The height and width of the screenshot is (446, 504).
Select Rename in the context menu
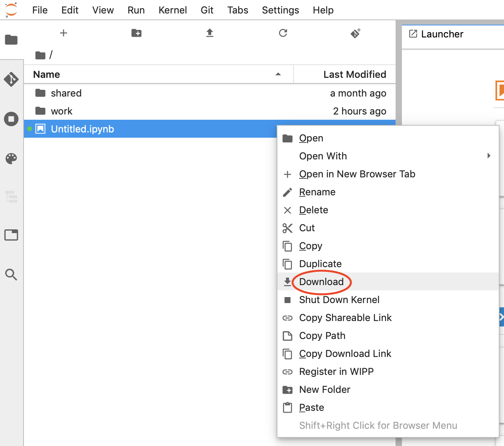388,192
